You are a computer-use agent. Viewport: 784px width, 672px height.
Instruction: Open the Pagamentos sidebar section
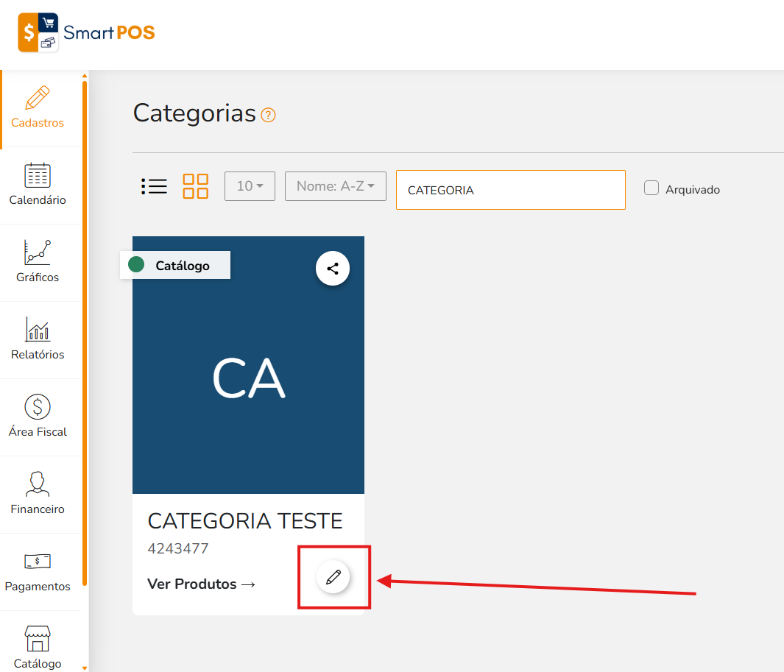point(38,571)
